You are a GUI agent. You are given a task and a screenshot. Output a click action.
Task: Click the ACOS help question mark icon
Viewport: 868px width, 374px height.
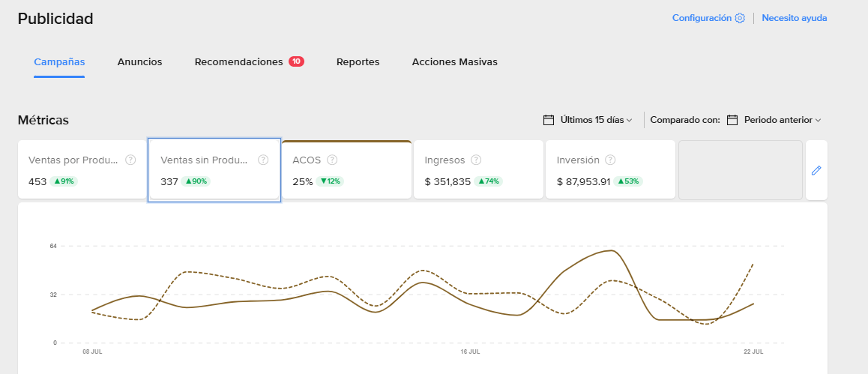click(332, 160)
